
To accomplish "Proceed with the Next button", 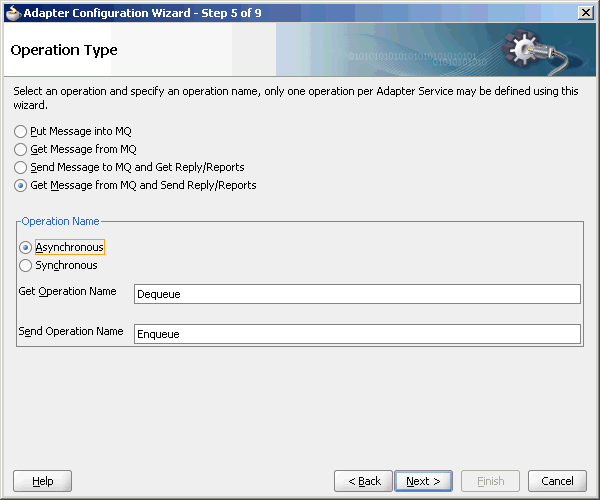I will click(424, 481).
